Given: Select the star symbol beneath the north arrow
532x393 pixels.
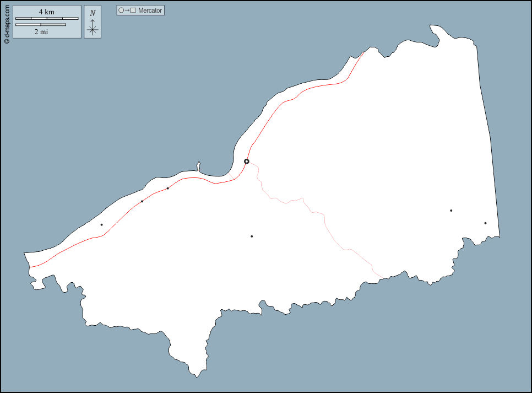Looking at the screenshot, I should tap(93, 30).
